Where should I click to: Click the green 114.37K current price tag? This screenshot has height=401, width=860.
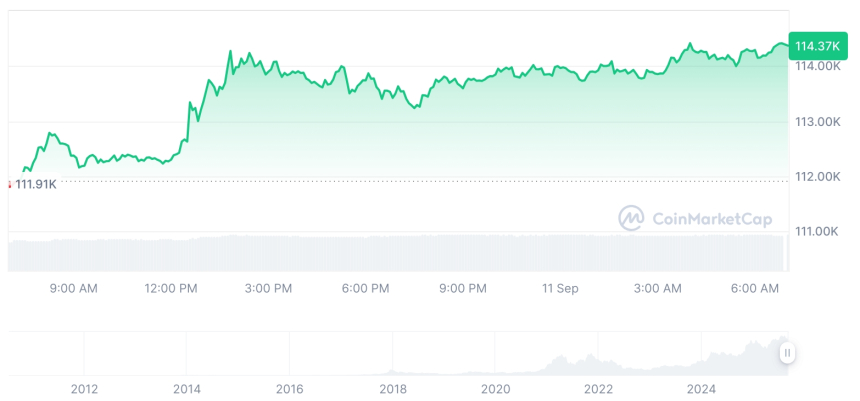point(816,46)
